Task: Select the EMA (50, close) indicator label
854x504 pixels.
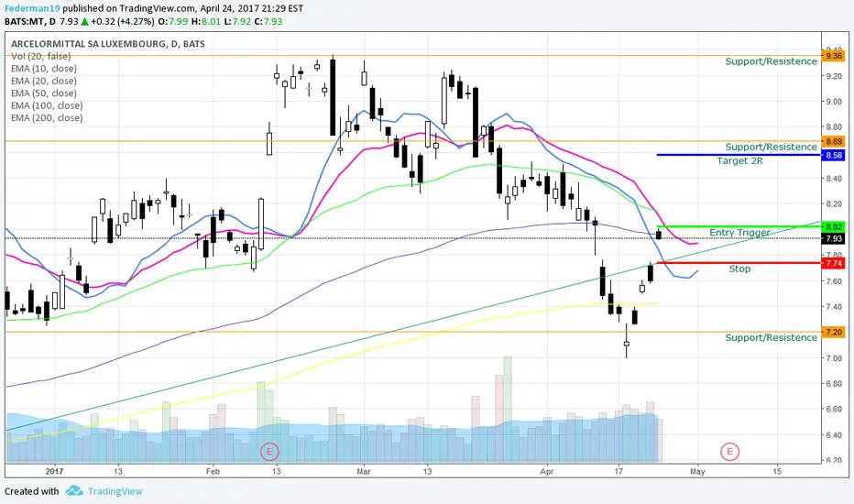Action: point(44,93)
